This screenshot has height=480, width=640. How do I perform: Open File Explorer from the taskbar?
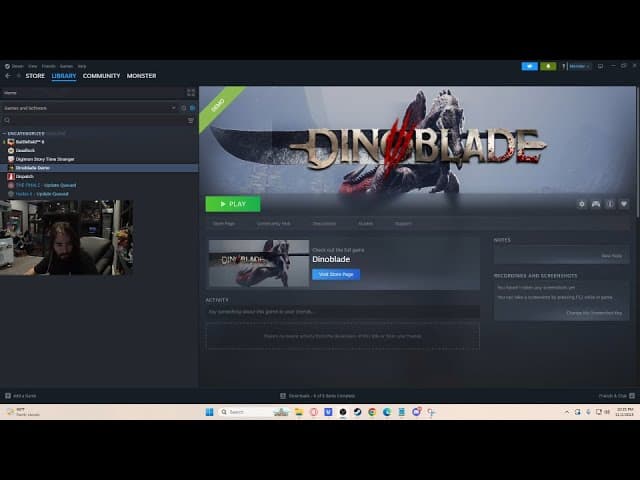(x=299, y=412)
